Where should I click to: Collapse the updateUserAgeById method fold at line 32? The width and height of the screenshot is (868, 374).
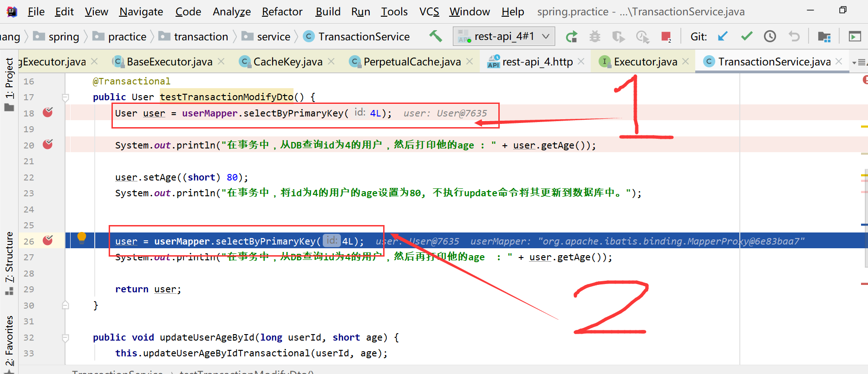click(65, 338)
